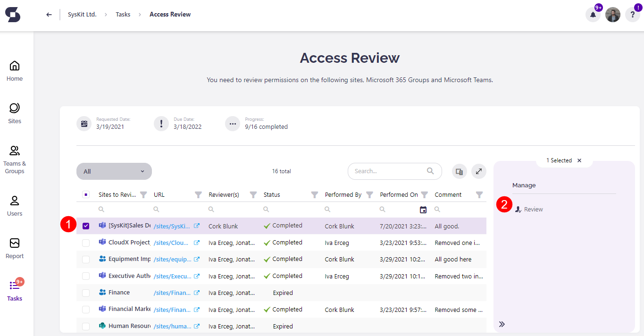Filter the Reviewer(s) column
The image size is (644, 336).
coord(253,195)
